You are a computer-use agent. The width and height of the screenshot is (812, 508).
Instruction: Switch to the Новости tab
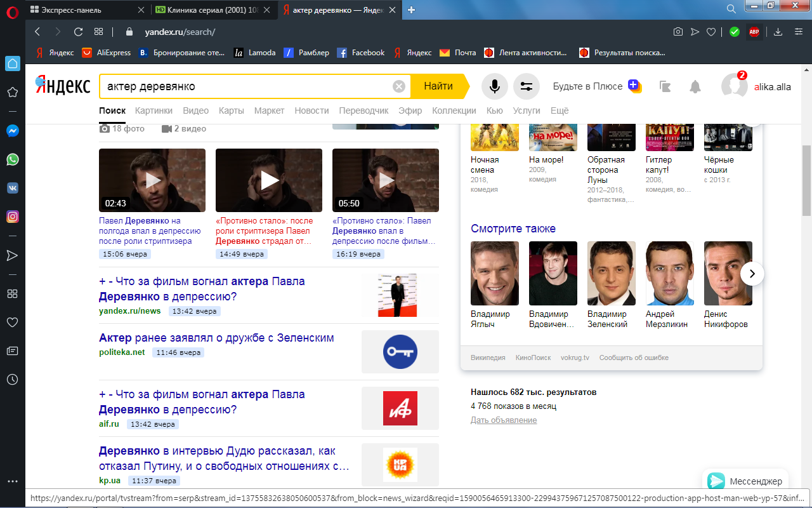click(x=311, y=110)
